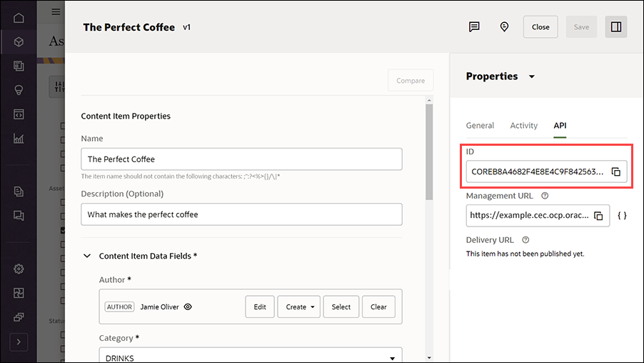Show help for Management URL

click(545, 196)
